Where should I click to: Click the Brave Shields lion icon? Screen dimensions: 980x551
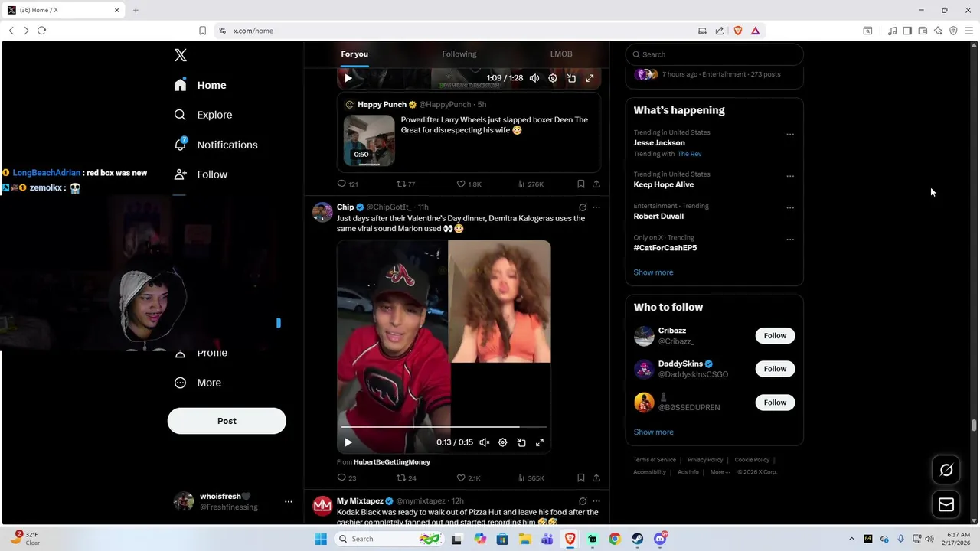point(738,31)
